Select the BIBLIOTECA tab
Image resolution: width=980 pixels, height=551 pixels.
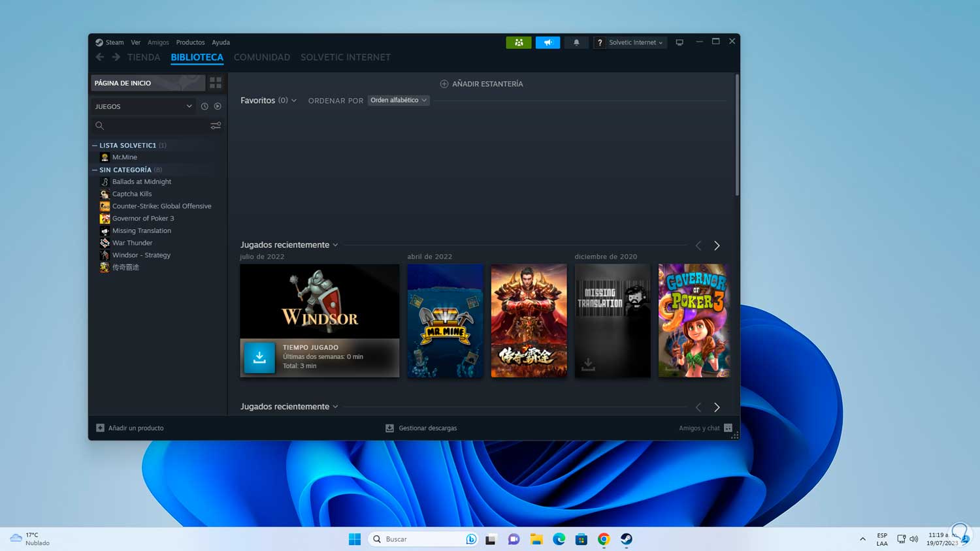coord(197,57)
